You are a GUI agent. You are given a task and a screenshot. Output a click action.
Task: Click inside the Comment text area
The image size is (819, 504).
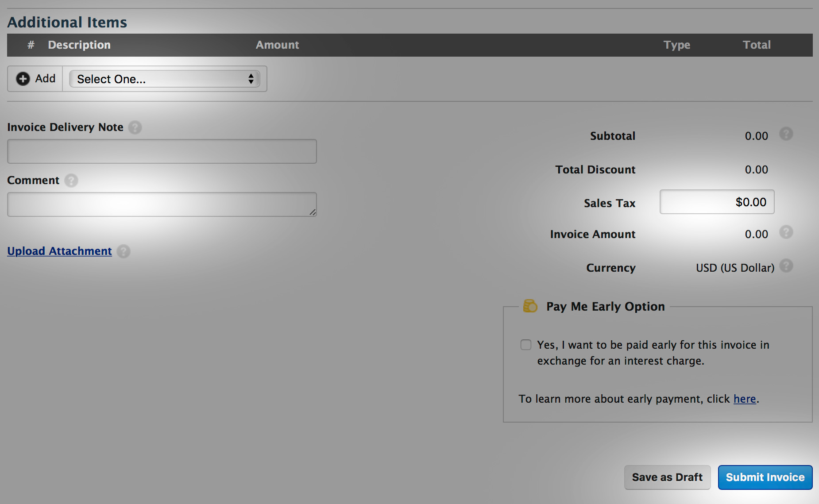click(162, 204)
